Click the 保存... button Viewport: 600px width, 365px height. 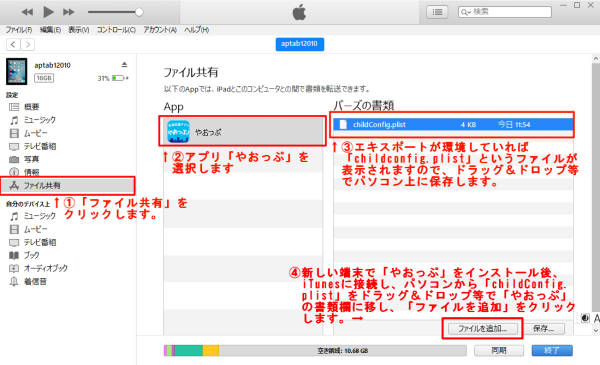point(543,328)
